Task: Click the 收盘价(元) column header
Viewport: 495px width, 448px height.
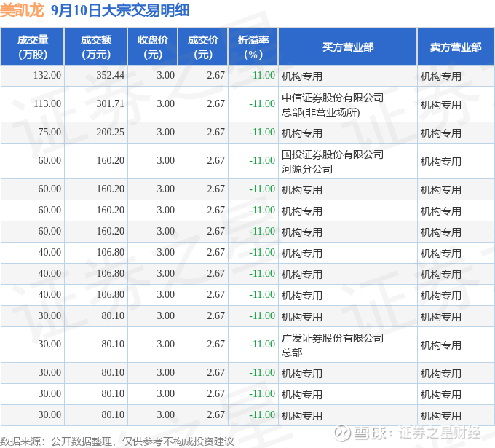Action: 153,47
